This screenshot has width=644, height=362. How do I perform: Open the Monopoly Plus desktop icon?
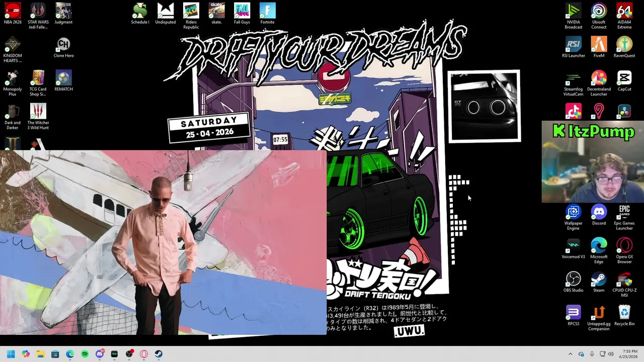[13, 83]
